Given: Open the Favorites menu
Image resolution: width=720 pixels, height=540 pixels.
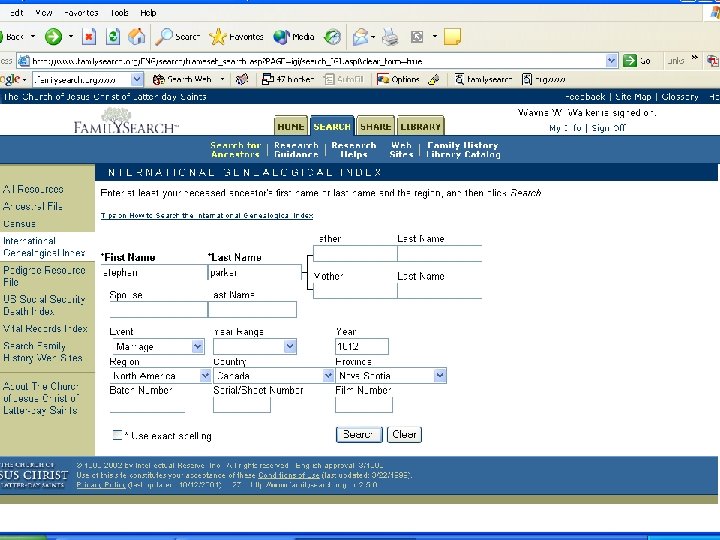Looking at the screenshot, I should pos(81,13).
